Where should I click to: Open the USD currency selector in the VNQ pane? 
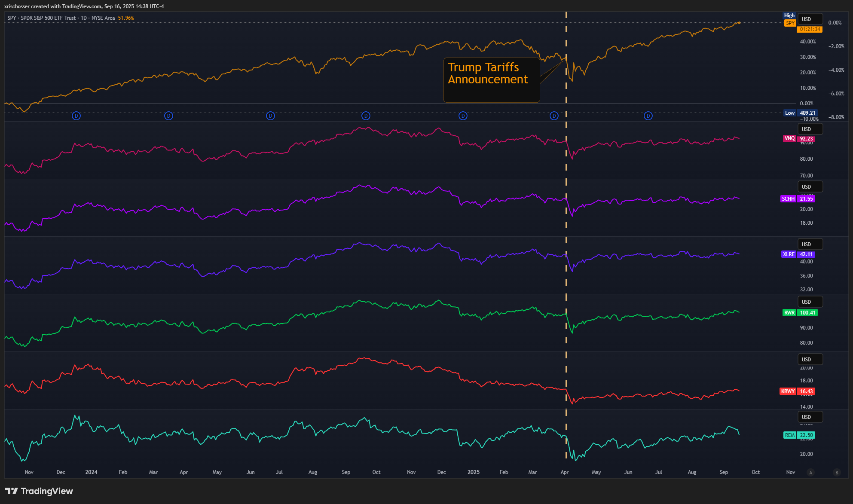[x=810, y=129]
